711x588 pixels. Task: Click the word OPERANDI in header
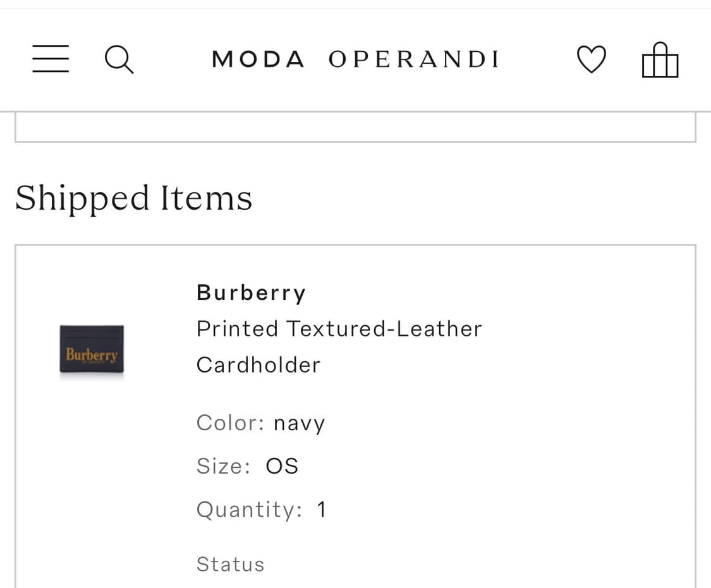[x=414, y=60]
